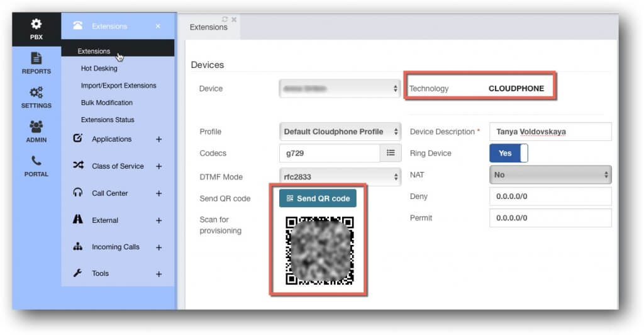Image resolution: width=644 pixels, height=335 pixels.
Task: Click the Send QR code button
Action: (x=318, y=198)
